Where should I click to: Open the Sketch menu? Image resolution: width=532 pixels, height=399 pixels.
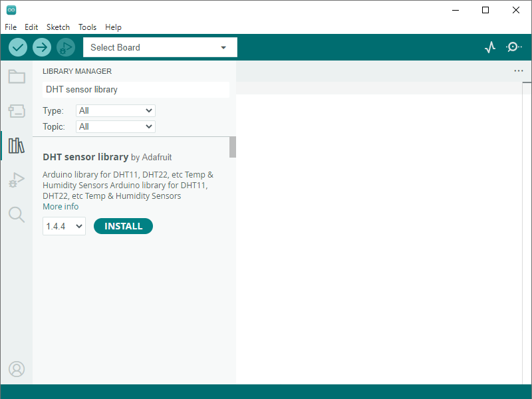[58, 27]
